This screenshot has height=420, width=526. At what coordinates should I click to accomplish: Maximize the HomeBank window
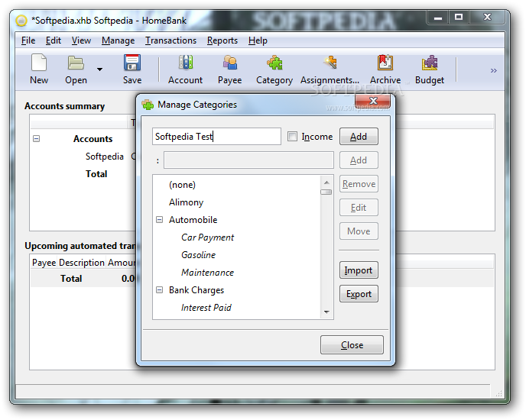tap(459, 18)
